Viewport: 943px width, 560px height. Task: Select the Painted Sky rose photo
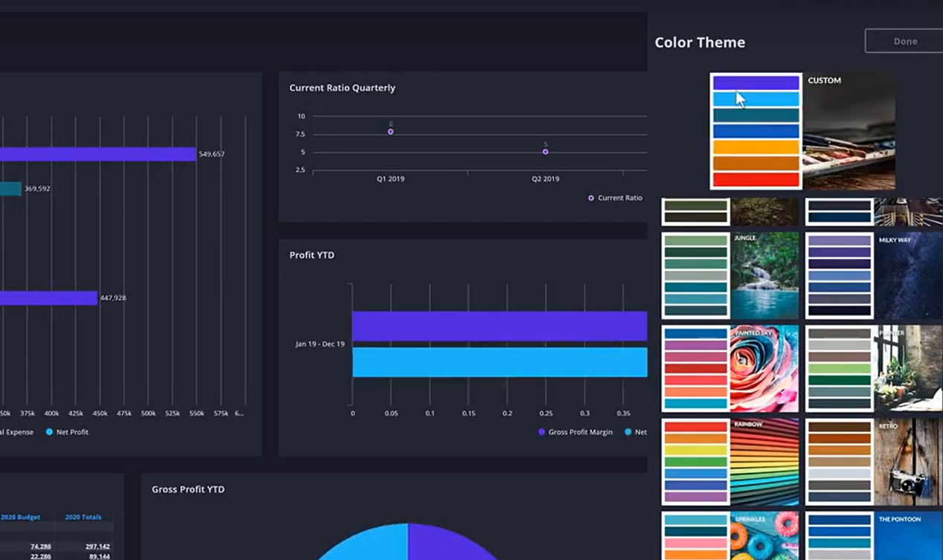point(765,368)
